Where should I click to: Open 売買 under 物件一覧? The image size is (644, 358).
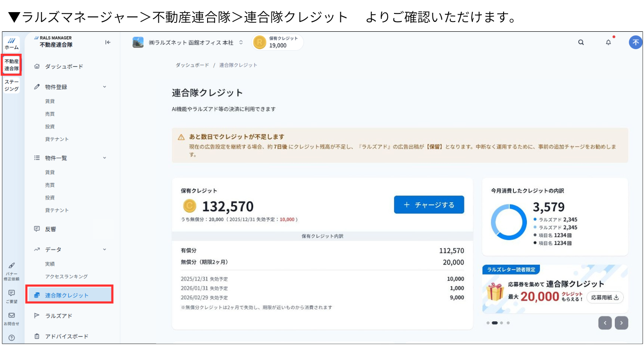(x=50, y=185)
